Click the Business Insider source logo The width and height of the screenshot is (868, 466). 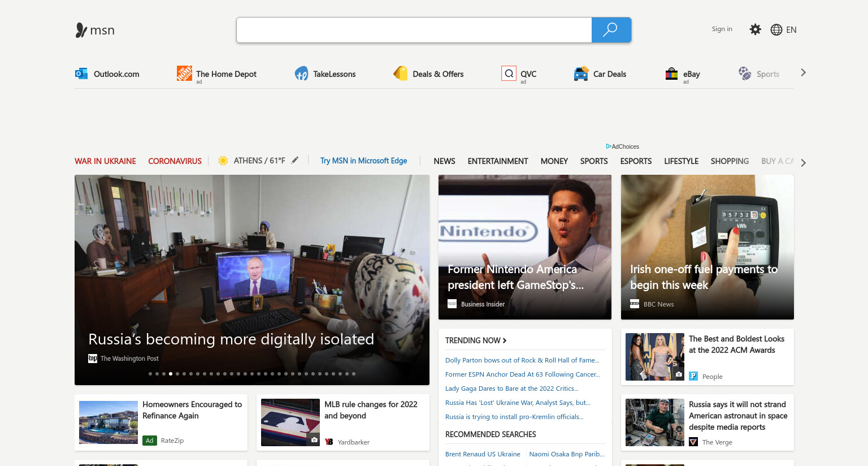tap(452, 304)
